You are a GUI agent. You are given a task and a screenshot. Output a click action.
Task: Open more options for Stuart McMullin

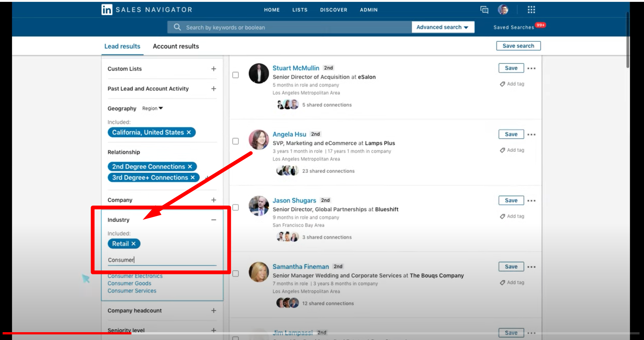[531, 68]
